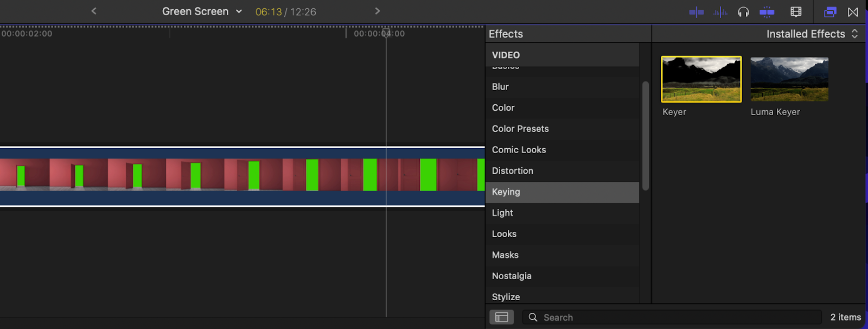Select the Blur effects category
The height and width of the screenshot is (329, 868).
click(562, 87)
